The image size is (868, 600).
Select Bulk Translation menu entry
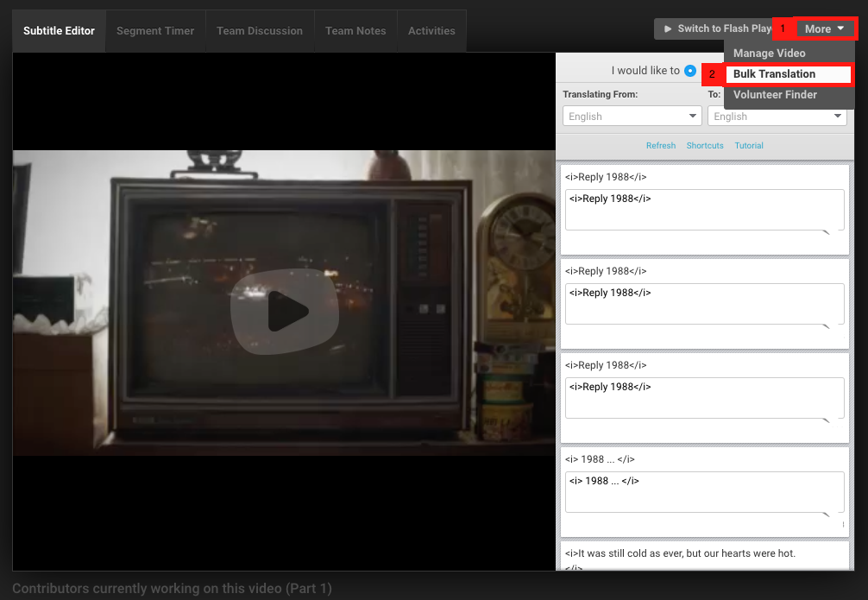click(x=789, y=74)
